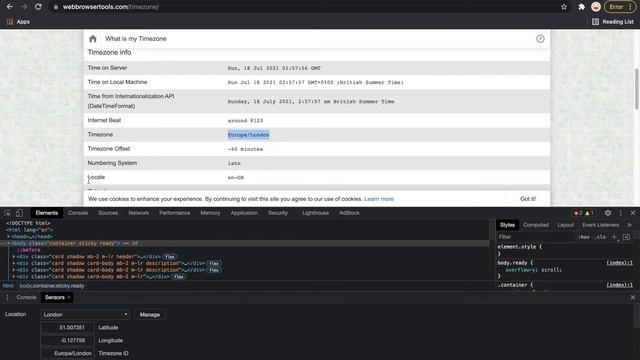
Task: Select the Elements tab
Action: pos(47,213)
